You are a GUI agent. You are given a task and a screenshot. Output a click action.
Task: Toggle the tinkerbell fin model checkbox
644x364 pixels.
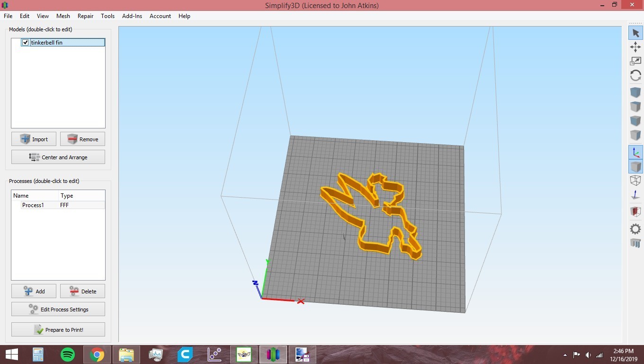point(25,42)
